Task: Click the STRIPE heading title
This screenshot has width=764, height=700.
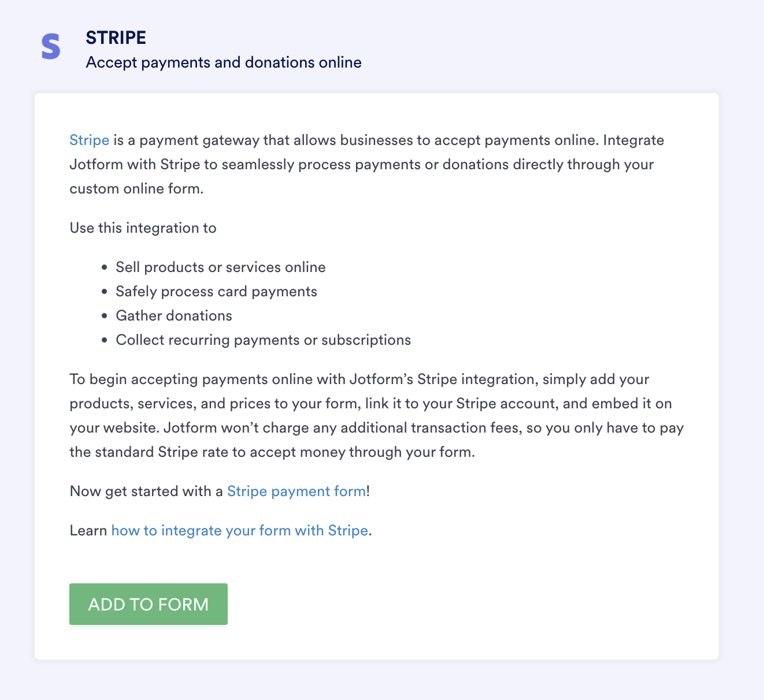Action: click(x=116, y=38)
